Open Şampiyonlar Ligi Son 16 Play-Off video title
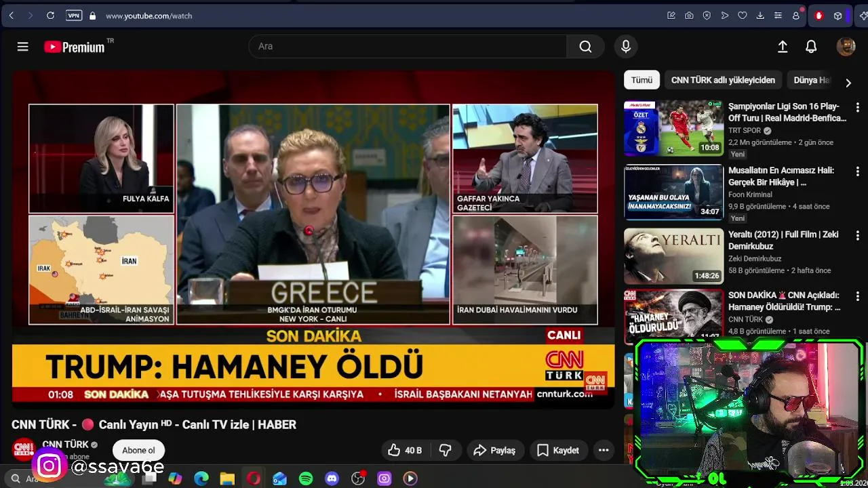This screenshot has height=488, width=868. coord(787,112)
